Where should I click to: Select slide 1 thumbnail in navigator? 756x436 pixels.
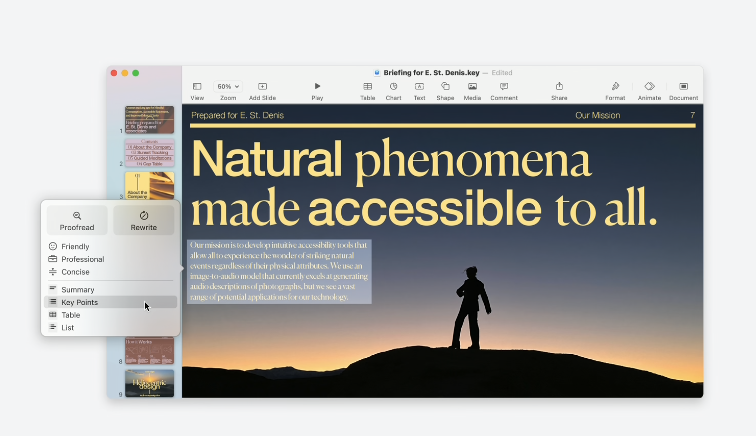pyautogui.click(x=149, y=119)
